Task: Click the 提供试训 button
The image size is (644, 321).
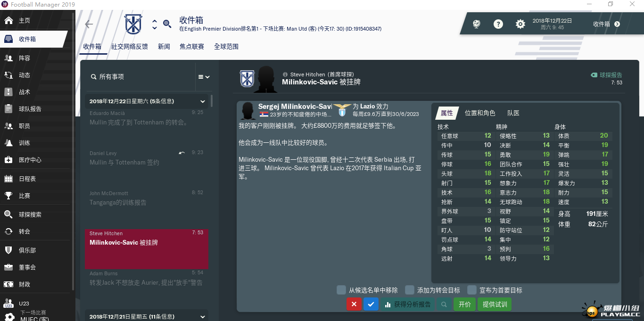Action: tap(495, 305)
